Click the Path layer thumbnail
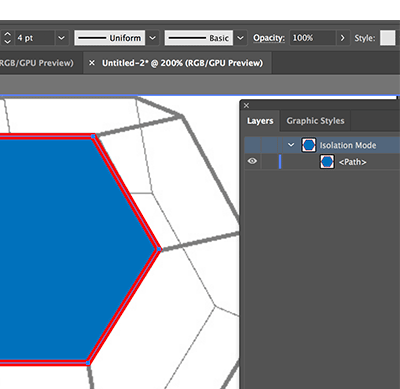The height and width of the screenshot is (389, 400). 327,162
